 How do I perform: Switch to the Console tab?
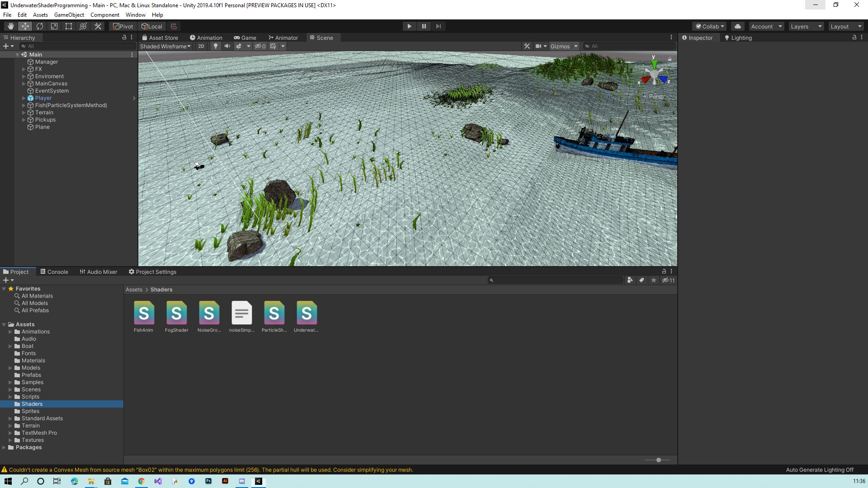tap(54, 272)
